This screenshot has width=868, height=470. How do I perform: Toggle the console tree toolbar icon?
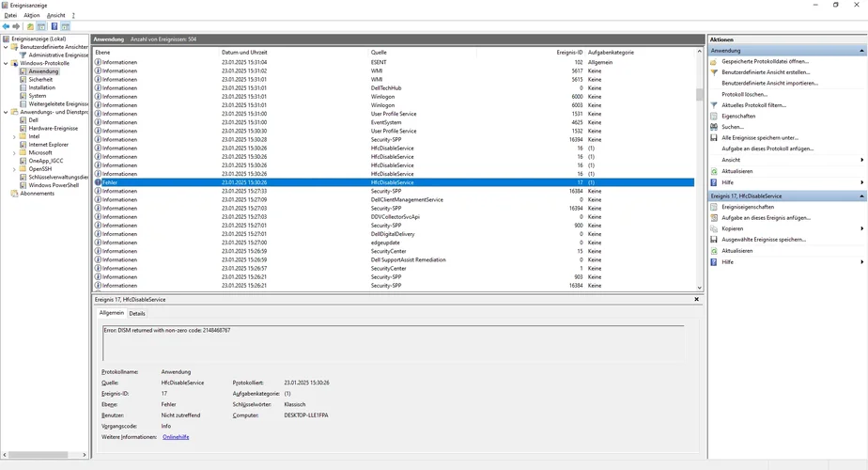click(x=41, y=26)
